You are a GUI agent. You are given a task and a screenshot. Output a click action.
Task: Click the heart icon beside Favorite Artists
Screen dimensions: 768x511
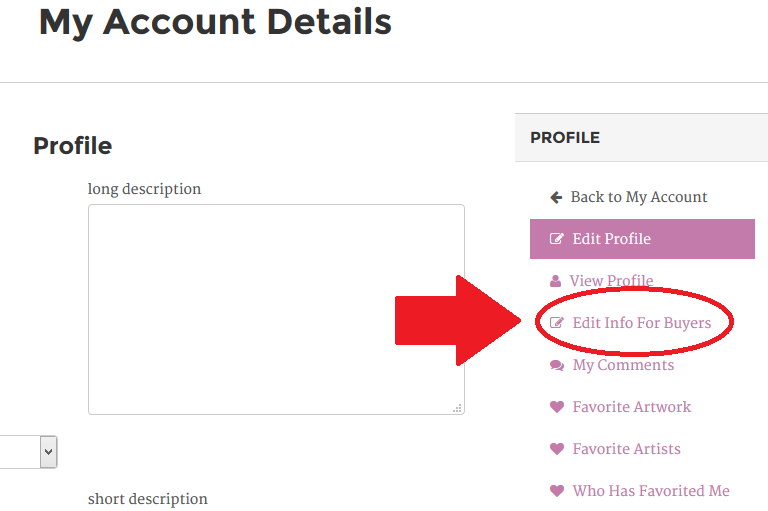tap(557, 449)
